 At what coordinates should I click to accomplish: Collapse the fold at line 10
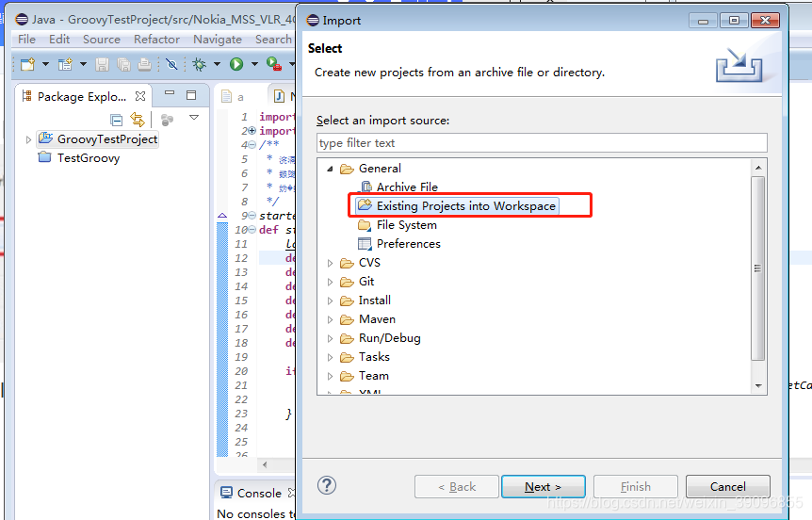[x=252, y=230]
